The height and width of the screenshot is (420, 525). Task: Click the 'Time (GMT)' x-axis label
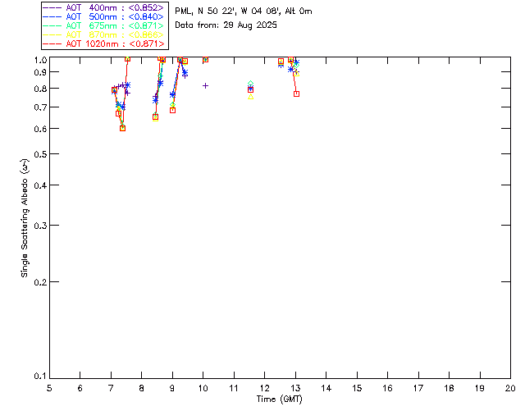point(280,399)
